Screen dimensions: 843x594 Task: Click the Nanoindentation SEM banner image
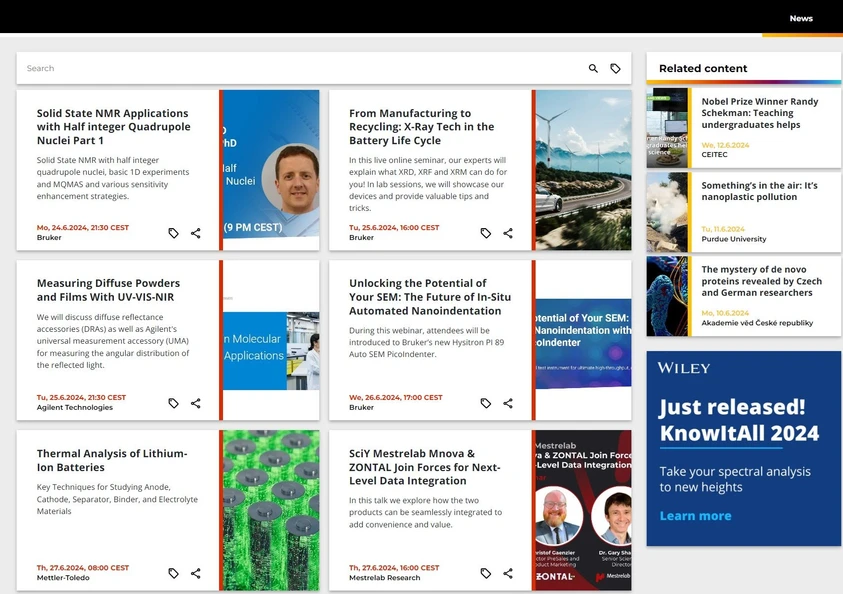(583, 343)
